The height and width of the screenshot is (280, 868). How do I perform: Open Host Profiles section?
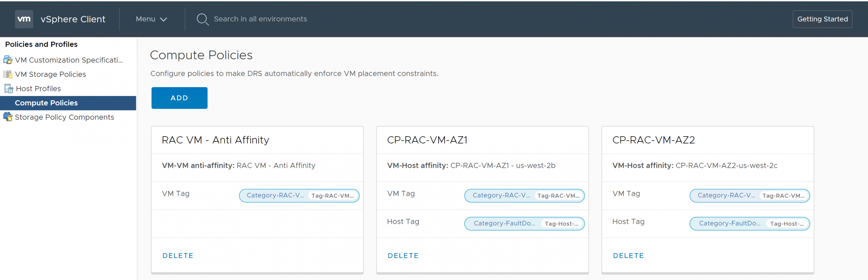tap(38, 88)
